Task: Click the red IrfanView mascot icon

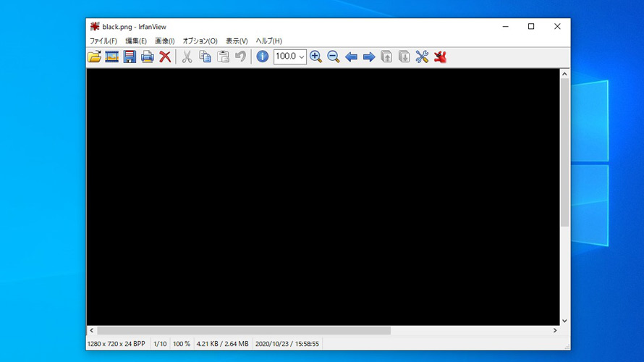Action: click(x=440, y=56)
